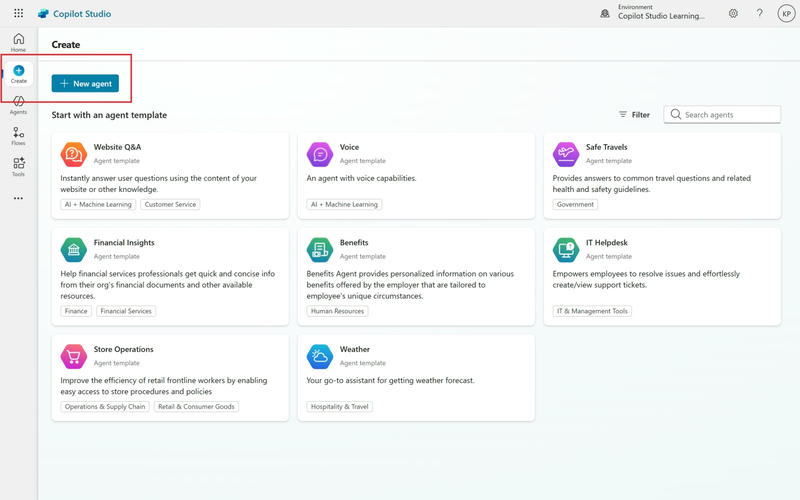Open Flows in the left sidebar
Viewport: 800px width, 500px height.
pyautogui.click(x=18, y=136)
